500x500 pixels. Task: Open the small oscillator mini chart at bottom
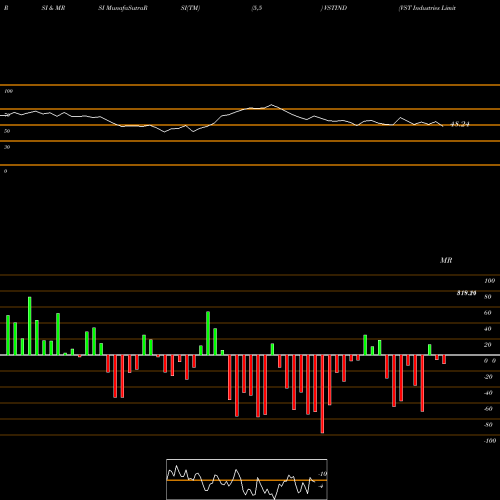point(247,479)
